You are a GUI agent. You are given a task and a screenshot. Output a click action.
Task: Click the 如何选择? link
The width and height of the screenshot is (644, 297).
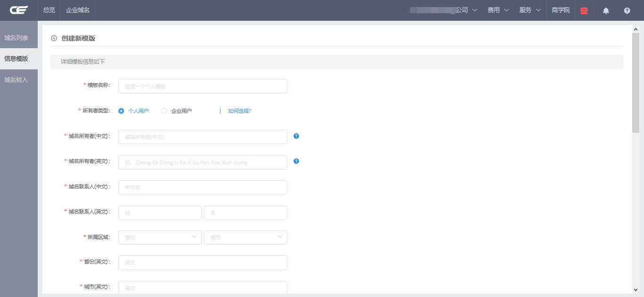(239, 111)
